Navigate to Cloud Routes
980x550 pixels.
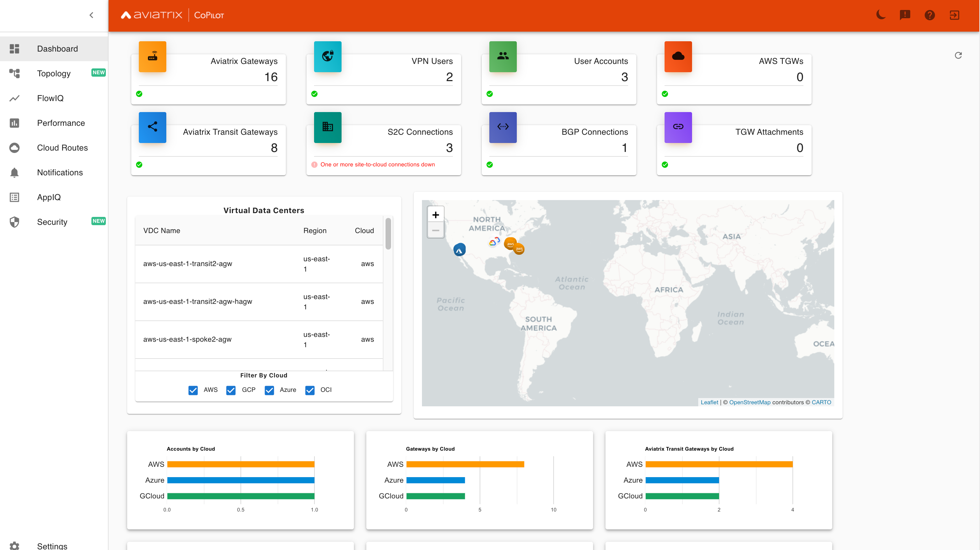click(x=54, y=148)
